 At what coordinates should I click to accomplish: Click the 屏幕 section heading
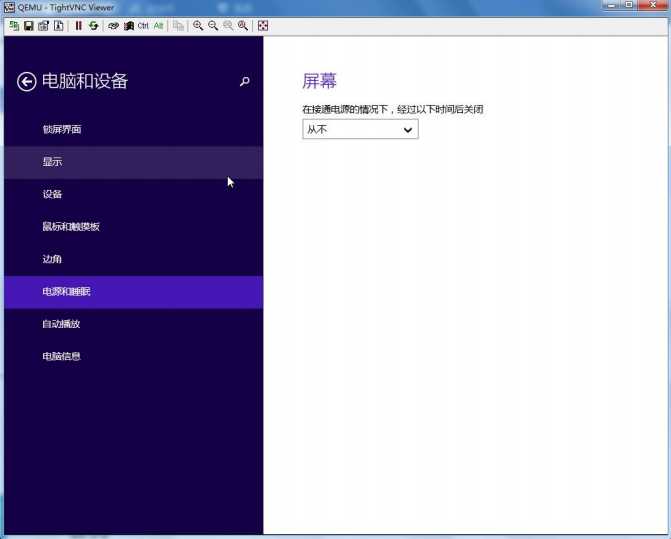pyautogui.click(x=319, y=81)
